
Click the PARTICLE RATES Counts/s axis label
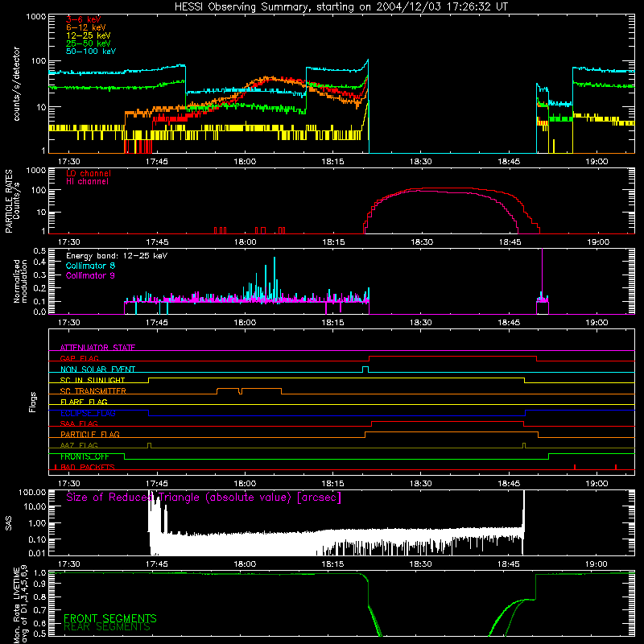[x=12, y=201]
